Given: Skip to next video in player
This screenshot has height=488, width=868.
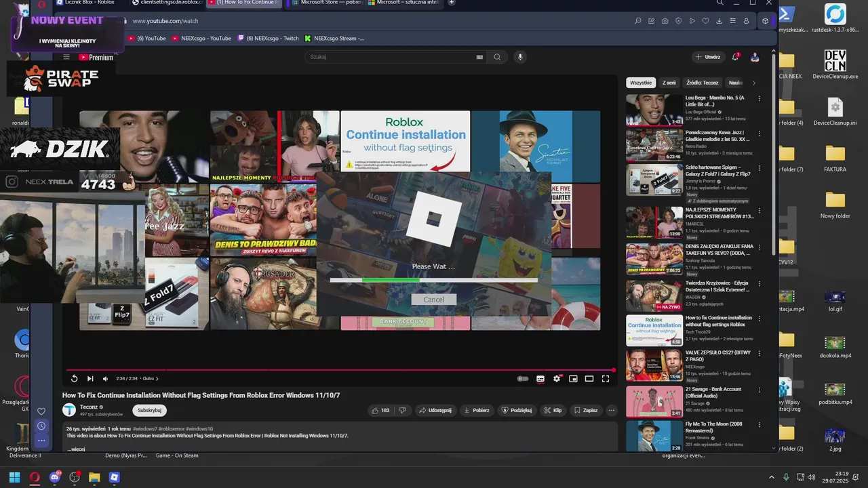Looking at the screenshot, I should [90, 378].
